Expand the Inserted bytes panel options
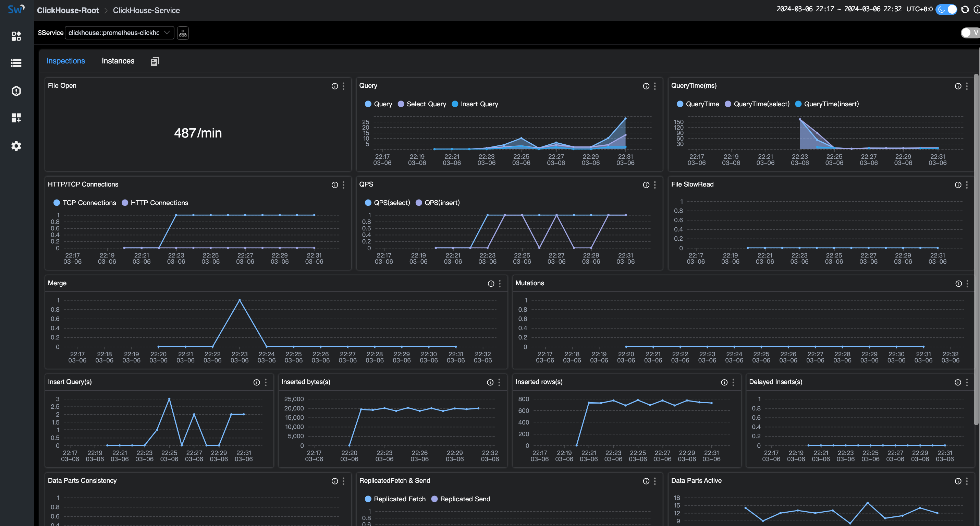The image size is (980, 526). pos(499,382)
